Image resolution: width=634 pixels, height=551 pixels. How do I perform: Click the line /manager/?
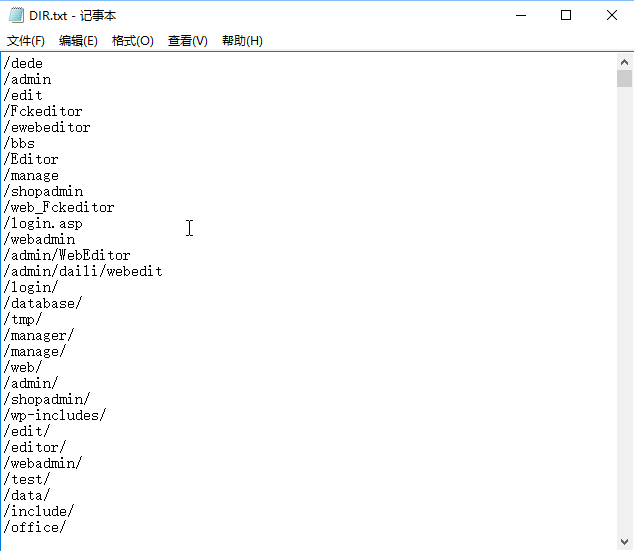point(39,336)
